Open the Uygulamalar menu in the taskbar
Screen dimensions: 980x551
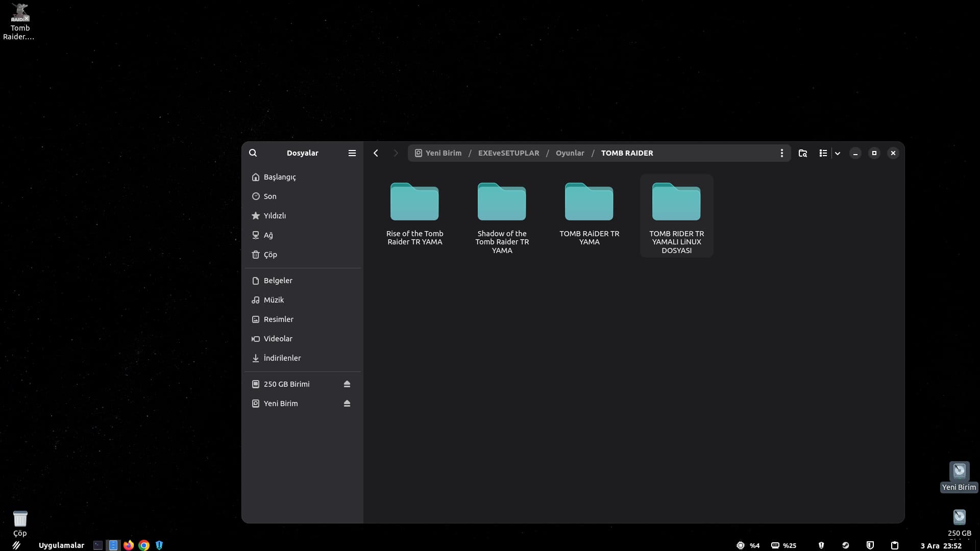click(61, 545)
